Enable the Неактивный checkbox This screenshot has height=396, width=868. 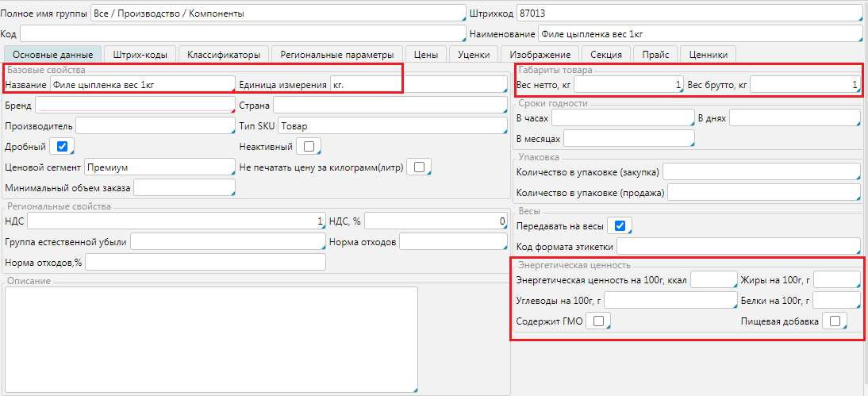point(308,146)
